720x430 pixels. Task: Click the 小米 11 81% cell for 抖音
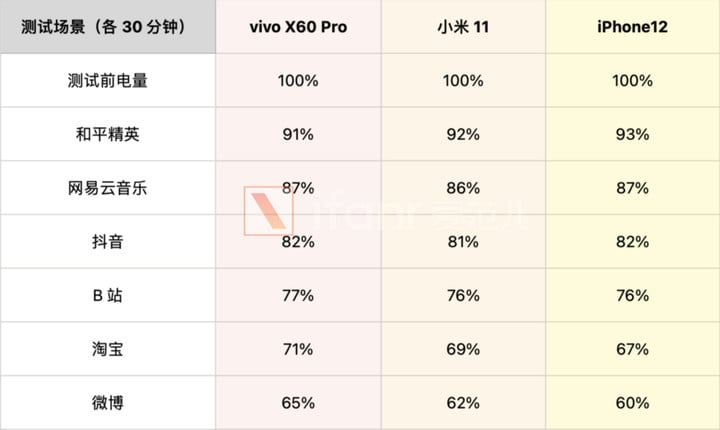pos(463,242)
